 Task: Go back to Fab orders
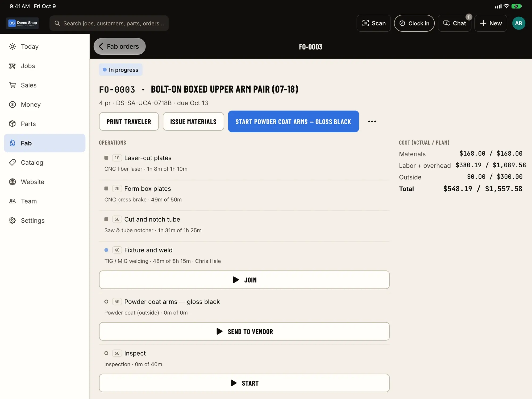(x=120, y=47)
